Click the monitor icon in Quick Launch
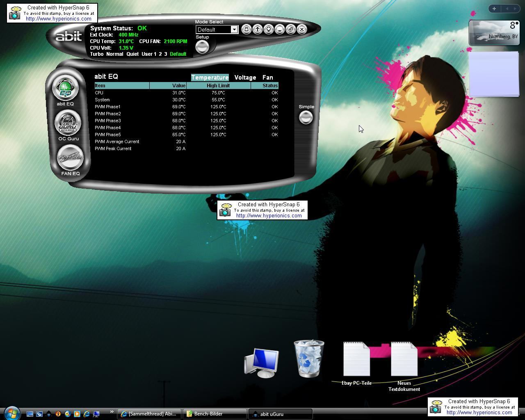The image size is (525, 420). click(96, 414)
